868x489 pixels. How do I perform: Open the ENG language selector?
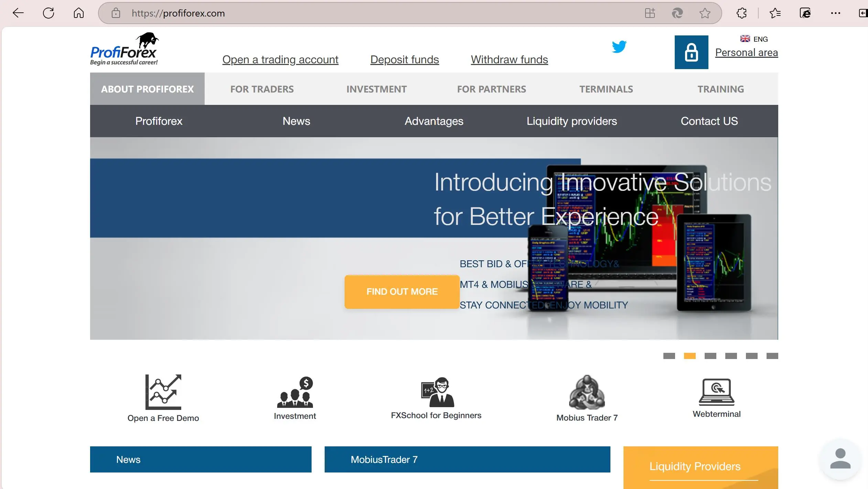754,39
